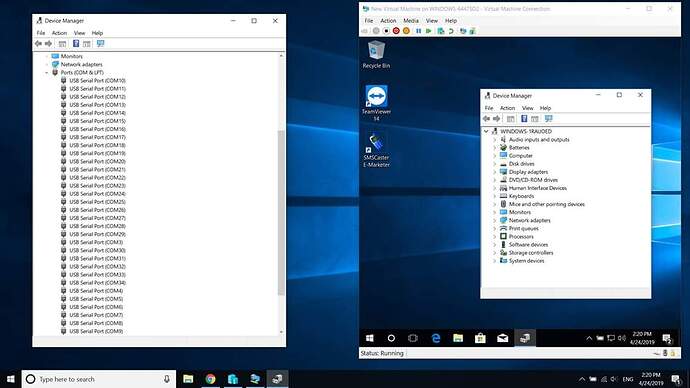Scan for hardware changes in host Device Manager
The width and height of the screenshot is (690, 388).
pos(100,44)
